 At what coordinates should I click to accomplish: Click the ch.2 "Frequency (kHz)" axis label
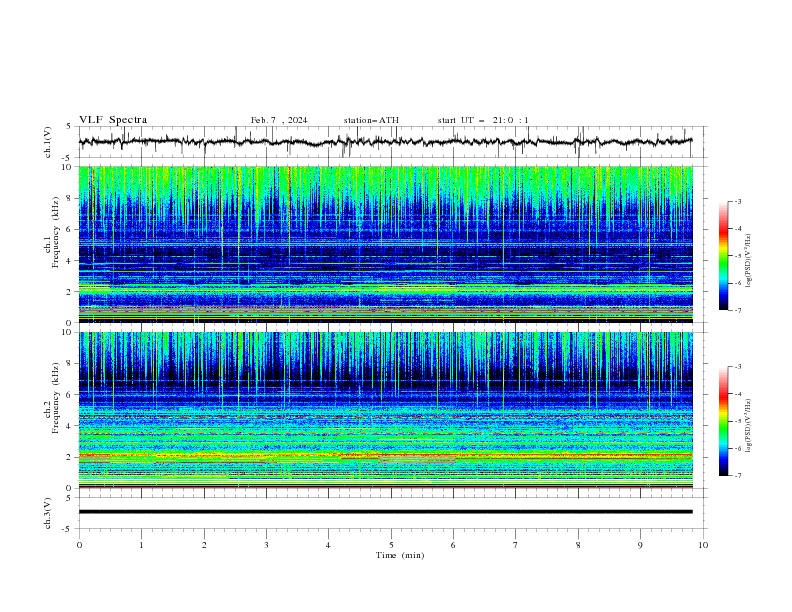(x=56, y=397)
